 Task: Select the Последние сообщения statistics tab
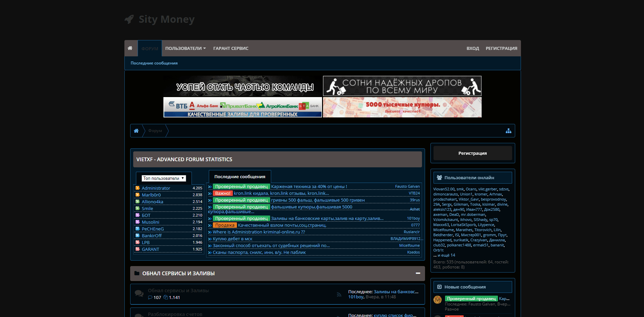240,176
